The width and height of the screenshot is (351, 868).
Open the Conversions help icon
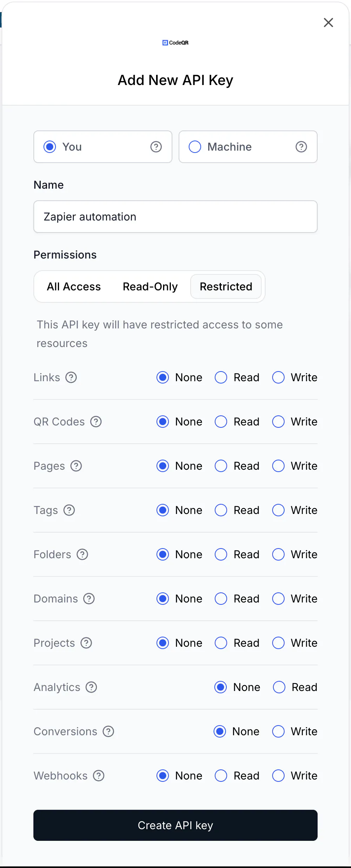pyautogui.click(x=108, y=731)
